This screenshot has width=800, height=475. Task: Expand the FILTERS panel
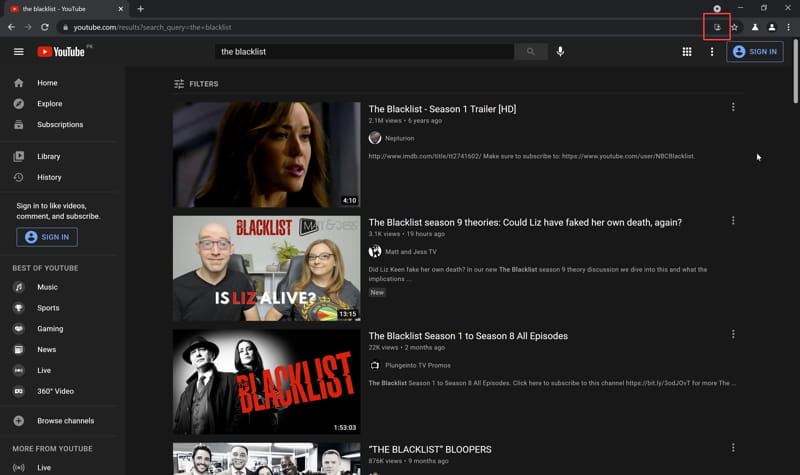click(x=196, y=84)
